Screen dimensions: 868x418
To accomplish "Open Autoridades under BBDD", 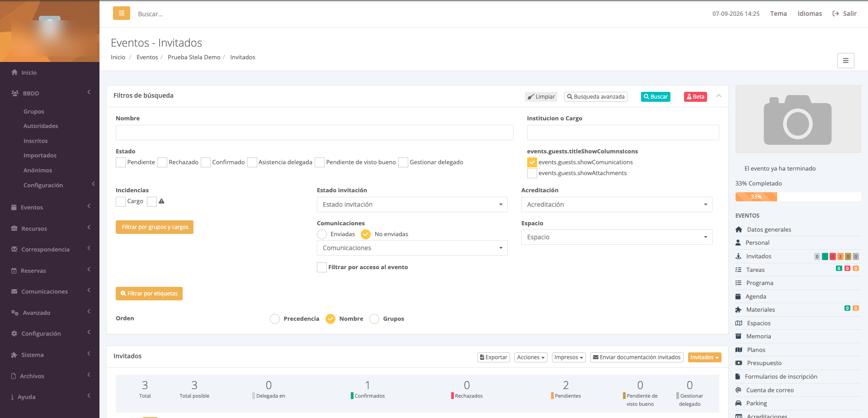I will pos(41,126).
